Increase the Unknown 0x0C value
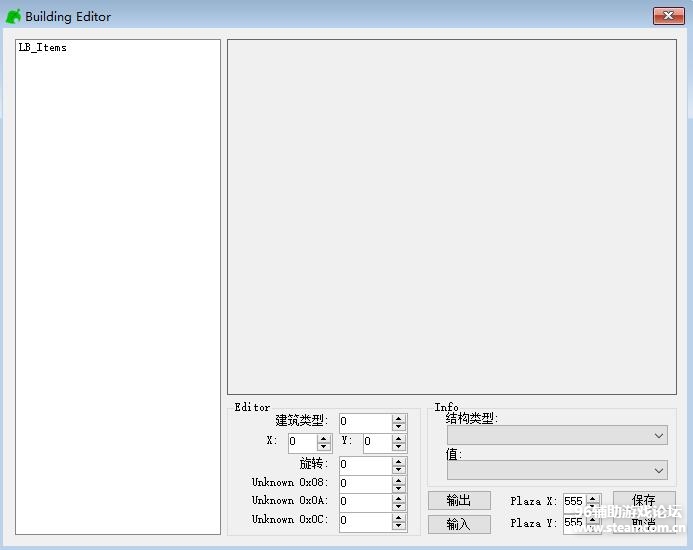The width and height of the screenshot is (693, 550). pyautogui.click(x=399, y=517)
